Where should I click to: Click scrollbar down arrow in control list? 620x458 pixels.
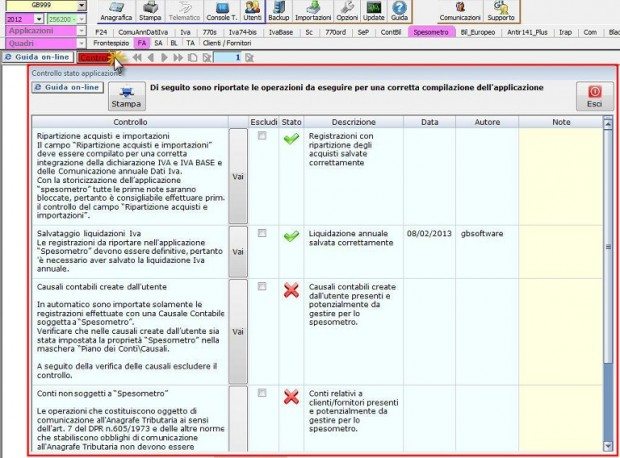[x=608, y=446]
